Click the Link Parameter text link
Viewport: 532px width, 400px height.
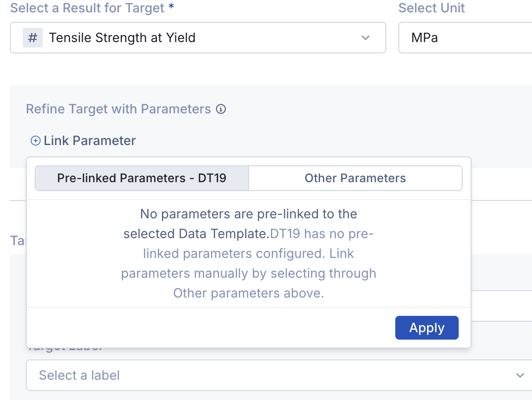coord(90,141)
